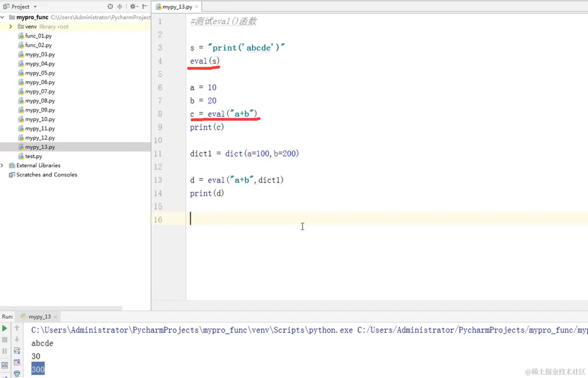Image resolution: width=588 pixels, height=378 pixels.
Task: Collapse the mypro_func root folder
Action: (x=3, y=17)
